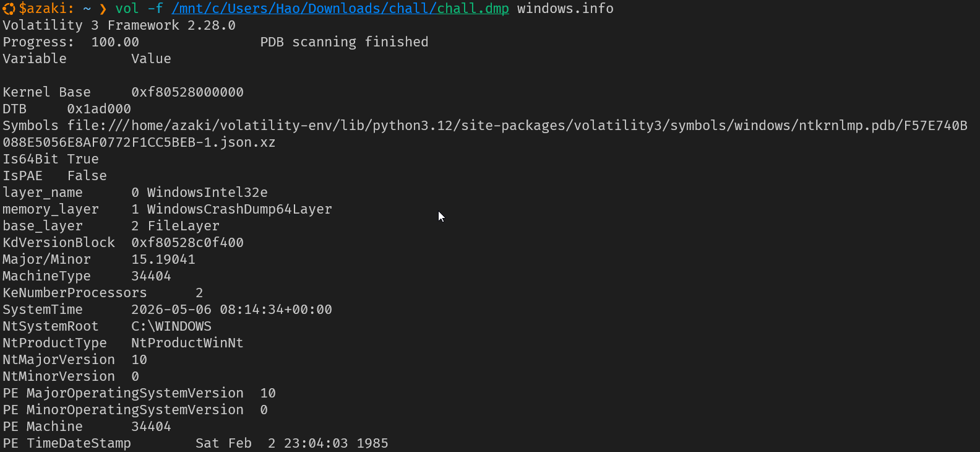980x452 pixels.
Task: Click the Major/Minor 15.19041 value
Action: 163,259
